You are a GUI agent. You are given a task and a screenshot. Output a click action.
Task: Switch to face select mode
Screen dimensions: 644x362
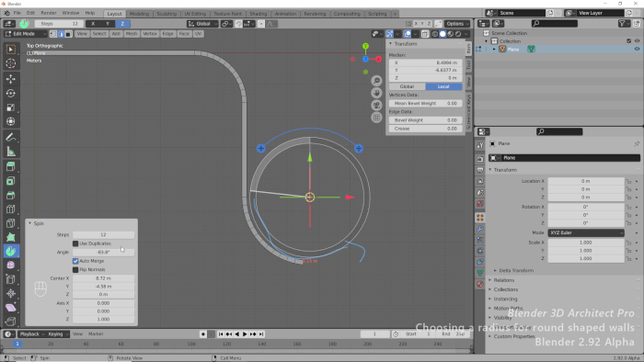[69, 34]
